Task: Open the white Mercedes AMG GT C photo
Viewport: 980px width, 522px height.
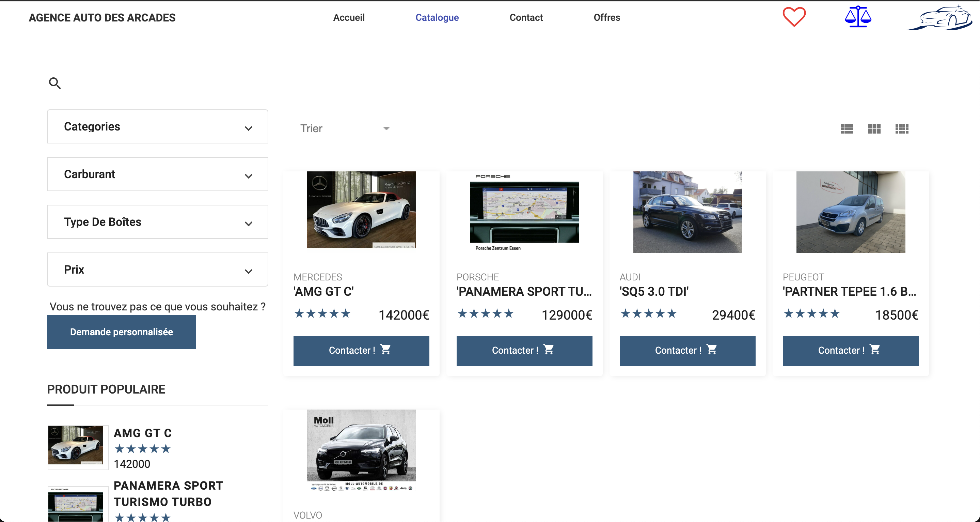Action: pos(361,210)
